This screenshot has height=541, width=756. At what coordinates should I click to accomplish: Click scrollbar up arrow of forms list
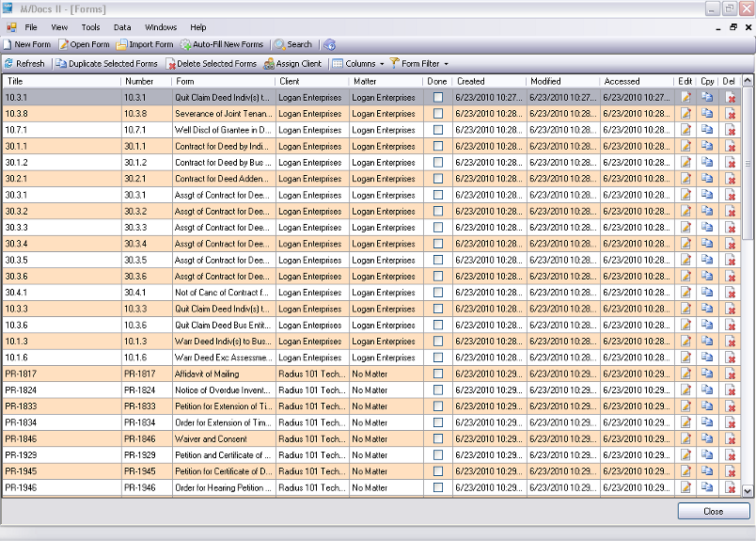(748, 81)
